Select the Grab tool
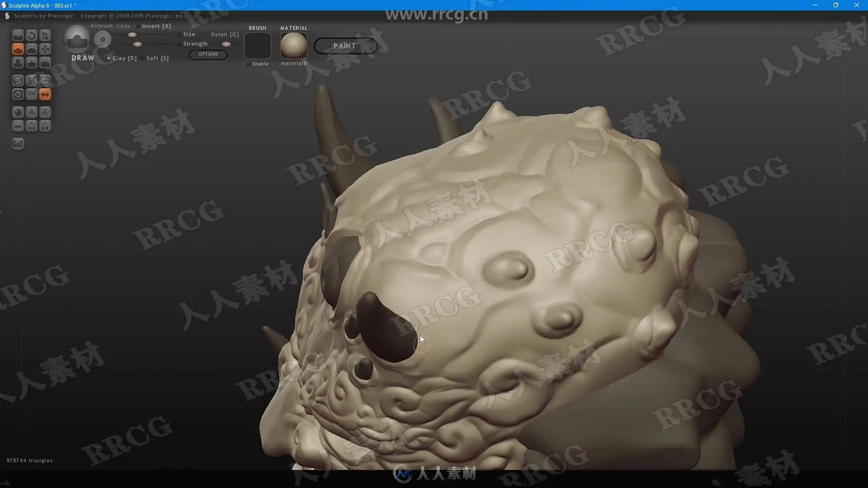This screenshot has height=488, width=868. click(x=45, y=49)
